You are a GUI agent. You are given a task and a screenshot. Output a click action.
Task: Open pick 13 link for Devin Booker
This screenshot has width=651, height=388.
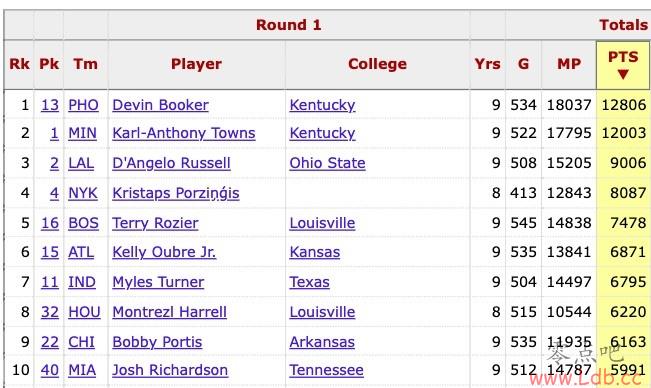[50, 105]
